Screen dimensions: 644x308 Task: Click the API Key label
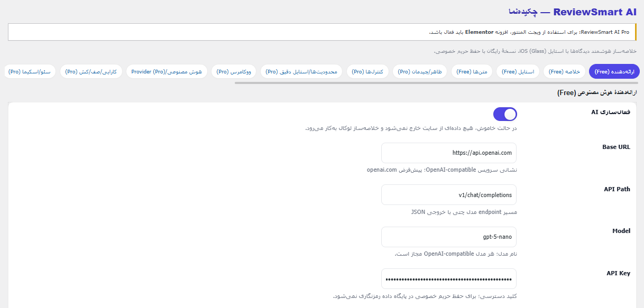coord(618,273)
